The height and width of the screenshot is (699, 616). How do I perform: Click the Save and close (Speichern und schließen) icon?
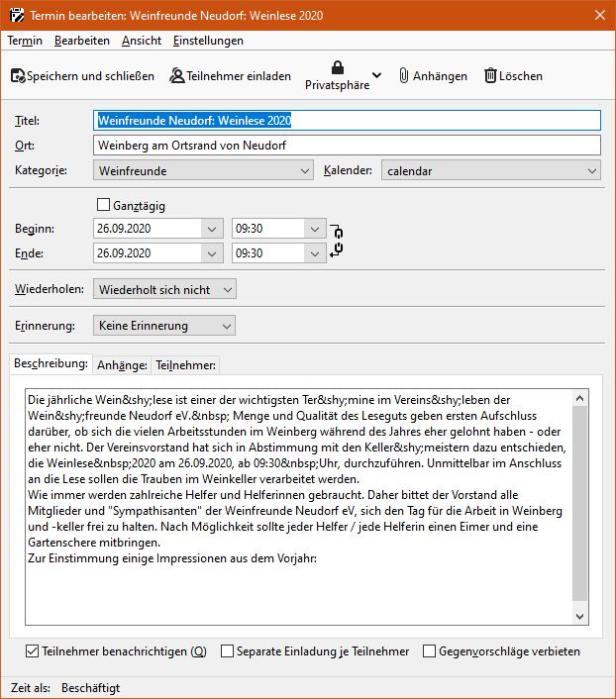pyautogui.click(x=18, y=76)
